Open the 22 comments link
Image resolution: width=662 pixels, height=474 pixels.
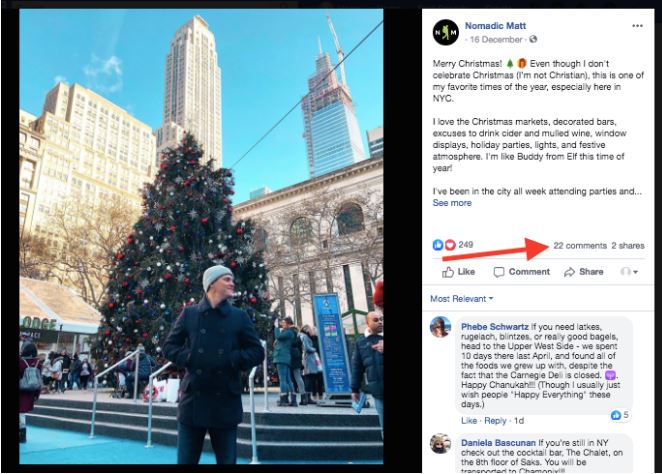[580, 246]
